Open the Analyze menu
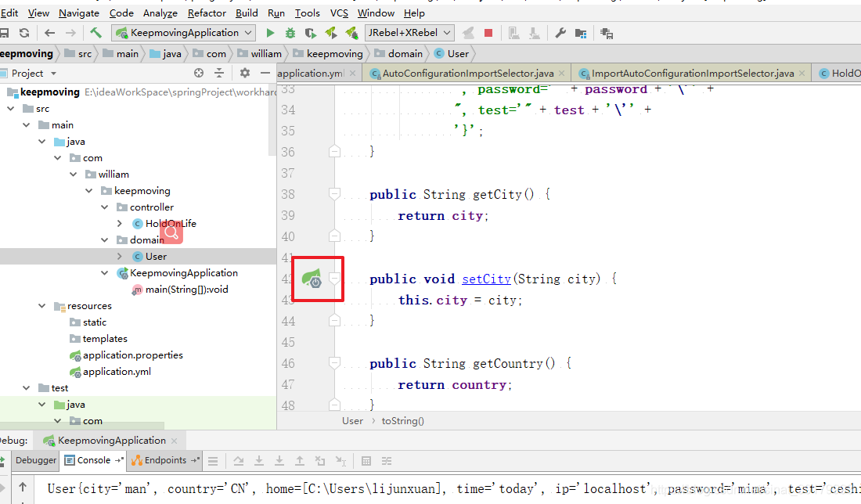861x504 pixels. click(160, 13)
